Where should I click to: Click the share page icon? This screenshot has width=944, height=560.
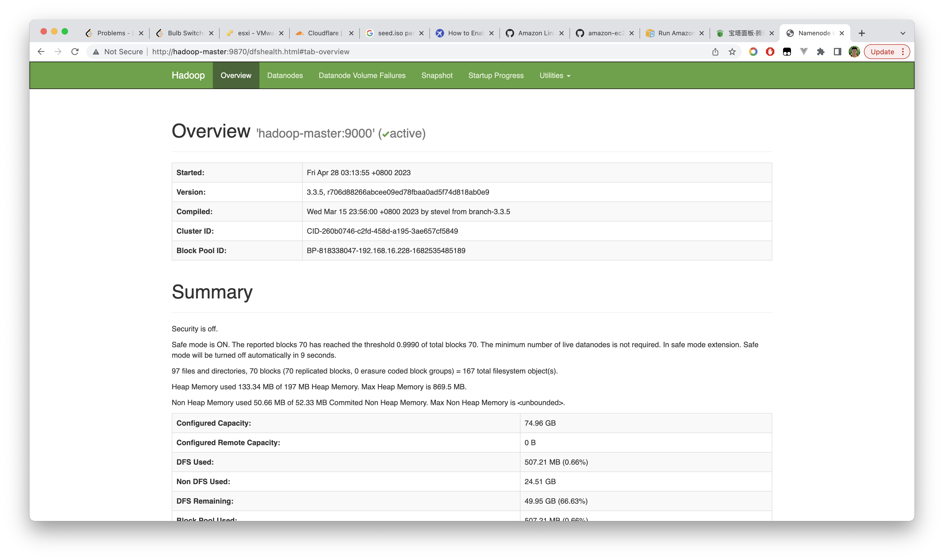[715, 52]
